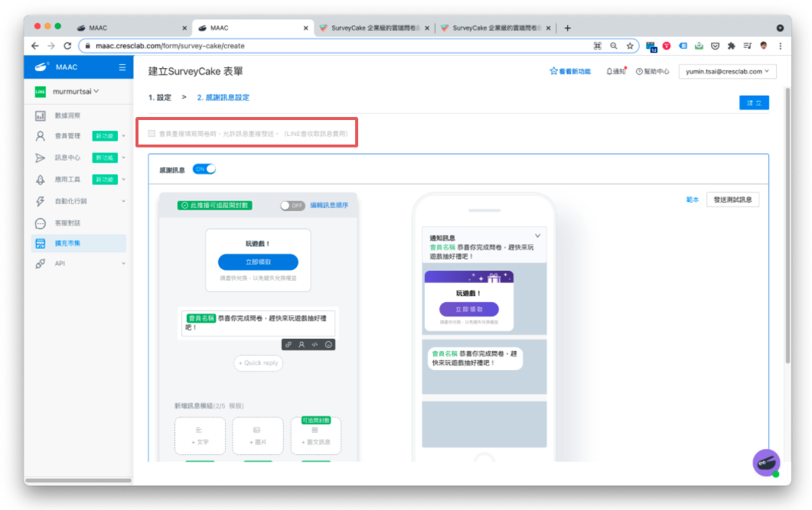The height and width of the screenshot is (510, 812).
Task: Click the media control icon in Chrome toolbar
Action: coord(747,46)
